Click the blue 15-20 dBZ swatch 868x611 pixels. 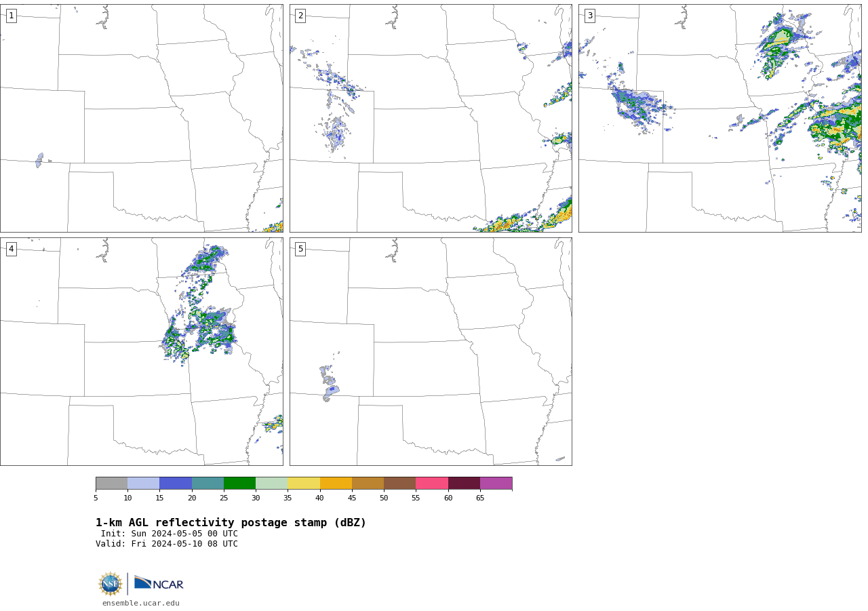point(176,483)
